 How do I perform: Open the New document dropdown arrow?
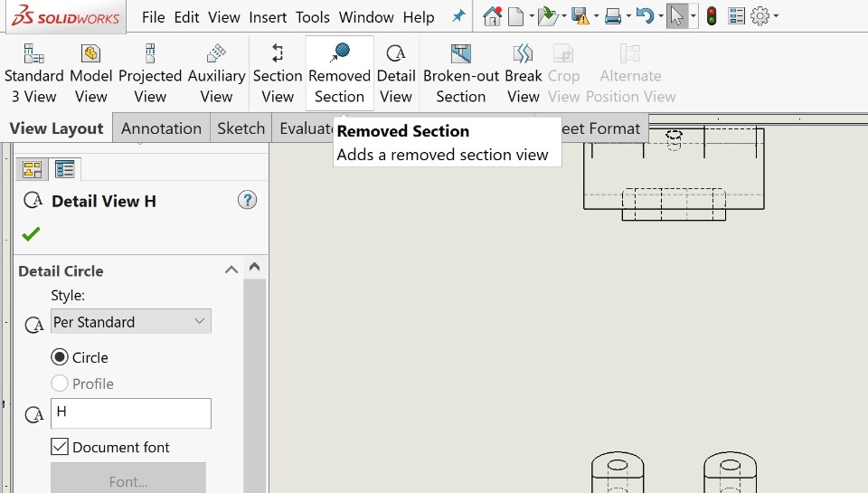(532, 16)
